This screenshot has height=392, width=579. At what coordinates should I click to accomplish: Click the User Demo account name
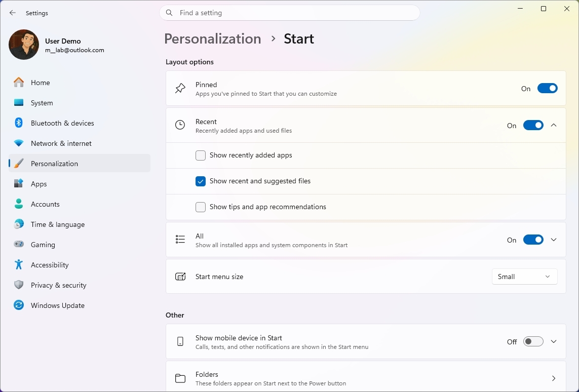(63, 41)
